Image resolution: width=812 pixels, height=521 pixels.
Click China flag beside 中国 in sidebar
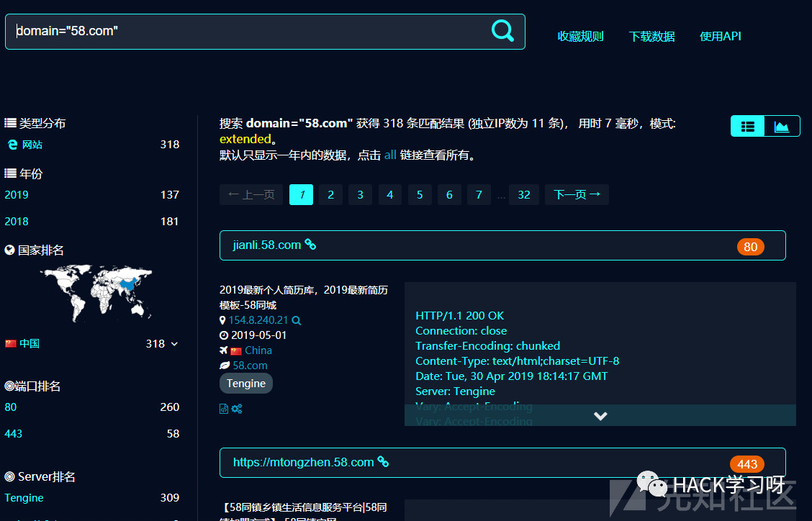[10, 343]
